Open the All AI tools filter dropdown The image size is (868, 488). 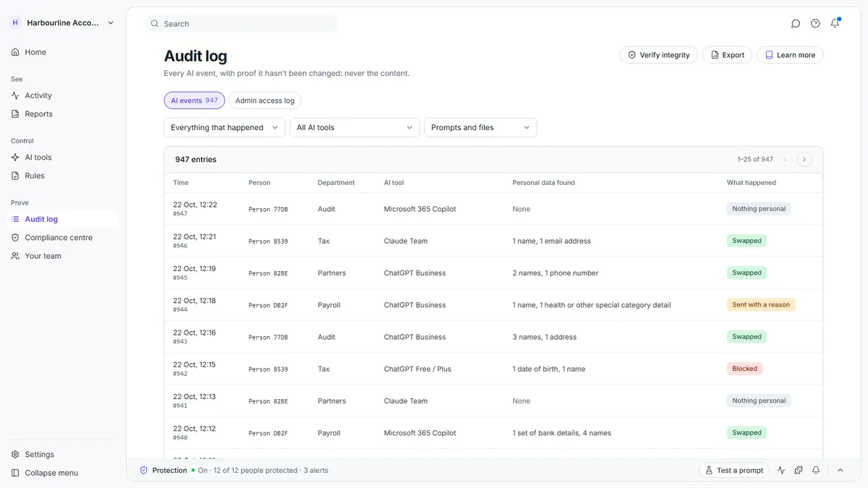pos(354,127)
